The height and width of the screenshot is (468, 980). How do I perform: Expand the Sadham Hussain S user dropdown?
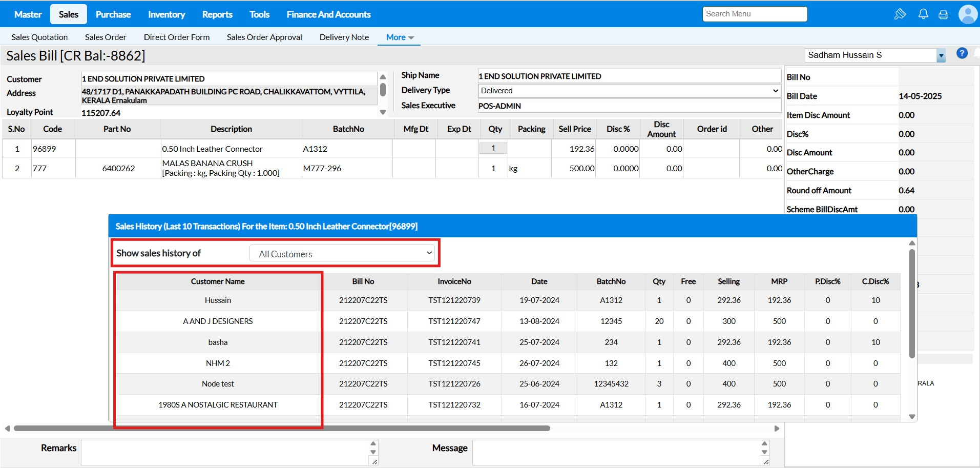pos(941,55)
